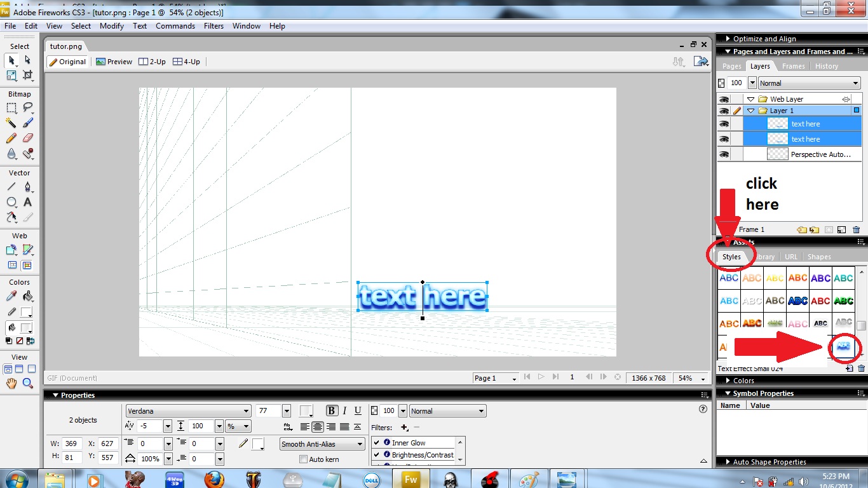Select the Lasso tool
Viewport: 868px width, 488px height.
point(29,108)
